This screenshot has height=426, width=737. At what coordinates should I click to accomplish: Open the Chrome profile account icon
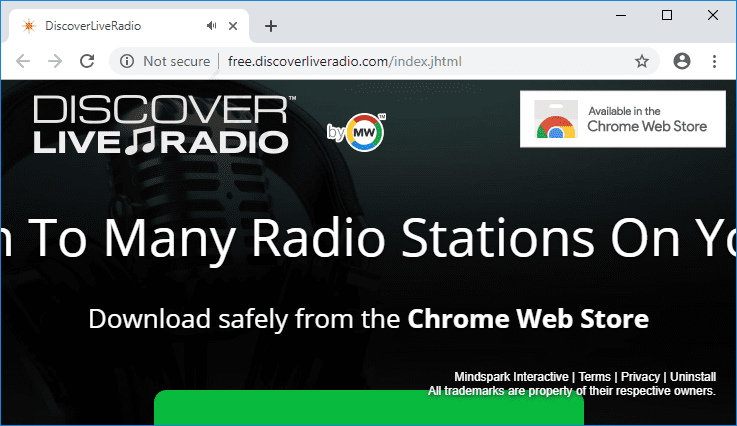(x=682, y=61)
